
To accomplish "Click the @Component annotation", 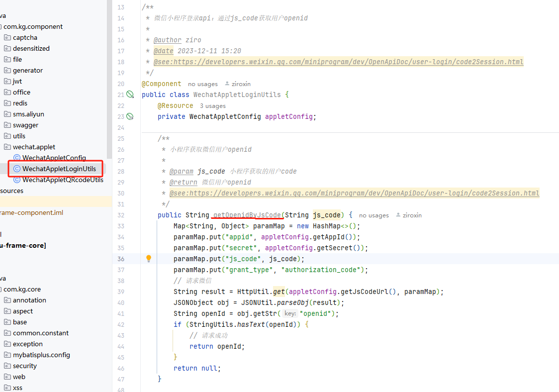I will point(162,84).
